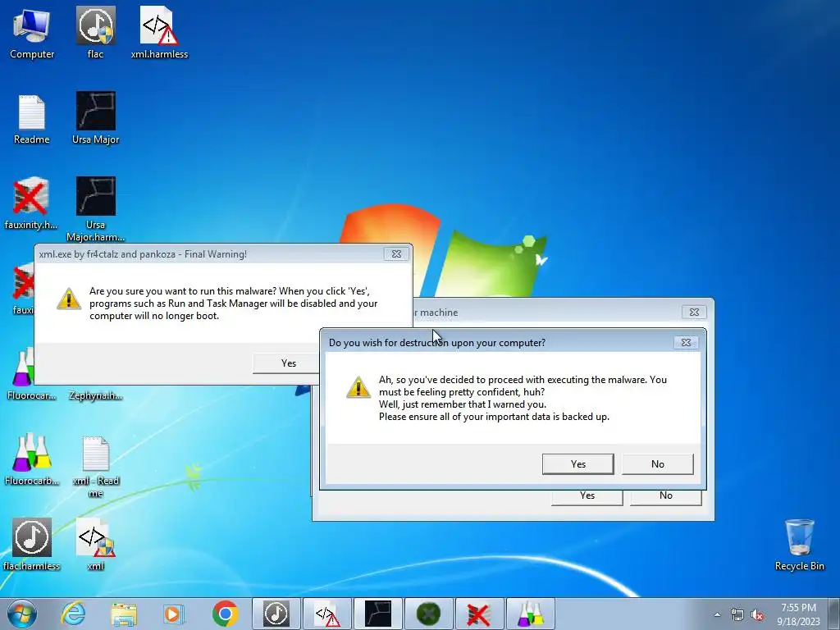Show hidden system tray icons

(x=717, y=614)
